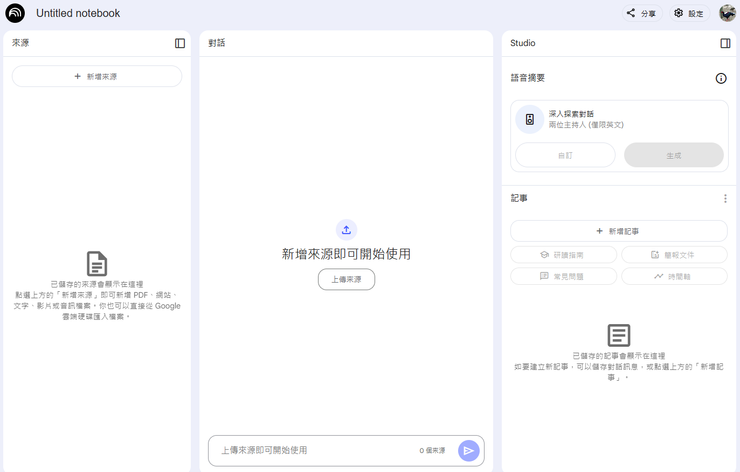Click 生成 generate audio button
Image resolution: width=740 pixels, height=472 pixels.
(x=673, y=155)
